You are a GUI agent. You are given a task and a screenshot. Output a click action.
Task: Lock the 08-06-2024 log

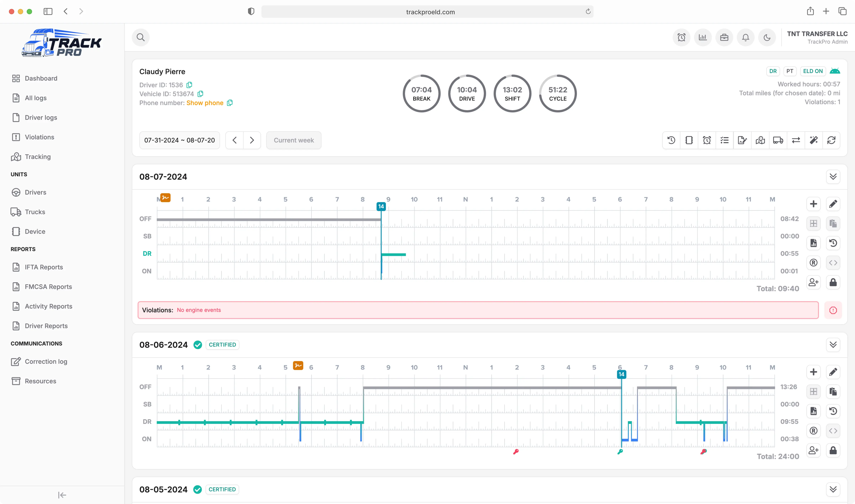833,450
